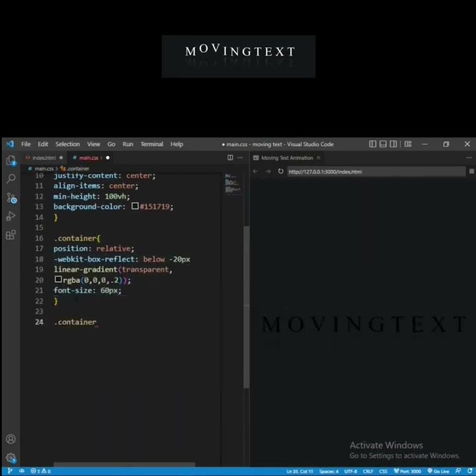Click the source control branch status icon

(x=10, y=471)
